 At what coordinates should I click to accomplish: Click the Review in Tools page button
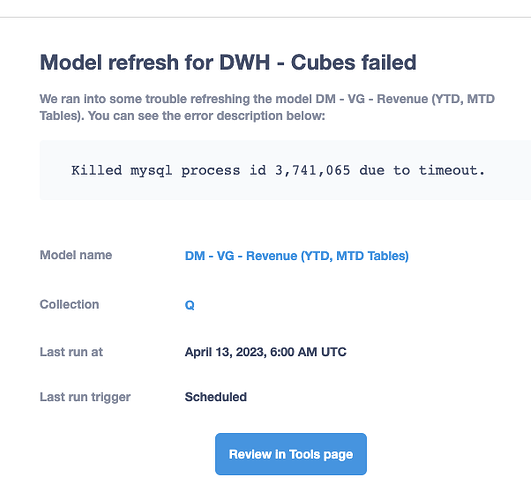[x=291, y=454]
